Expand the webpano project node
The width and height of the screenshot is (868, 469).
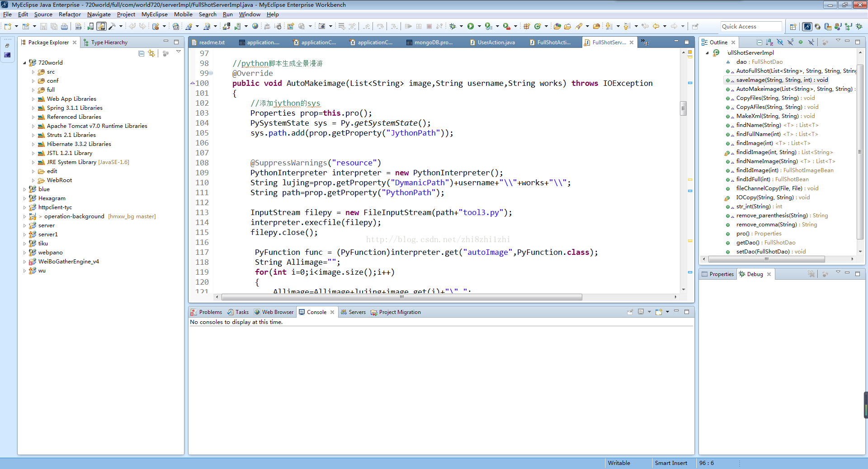(25, 253)
